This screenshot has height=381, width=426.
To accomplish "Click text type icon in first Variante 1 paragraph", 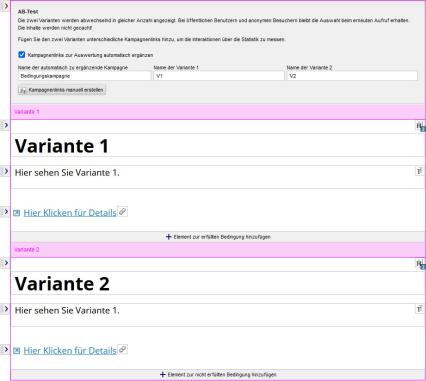I will [419, 171].
